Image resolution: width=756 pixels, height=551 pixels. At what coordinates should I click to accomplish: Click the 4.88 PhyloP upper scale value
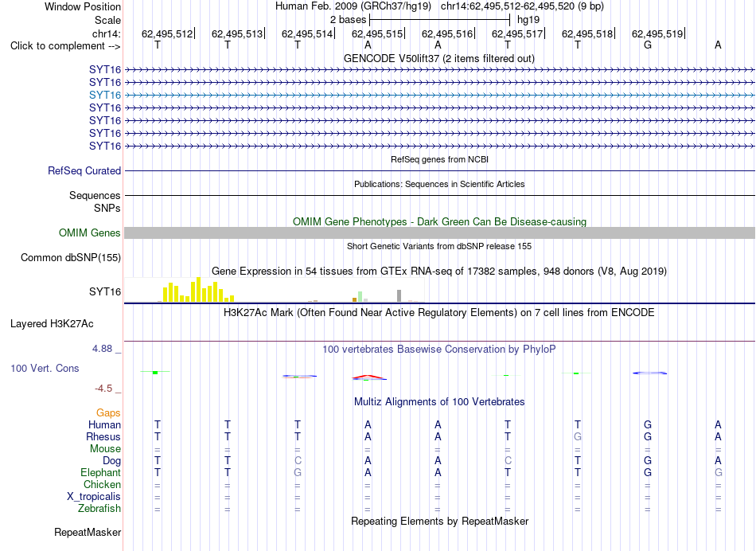pyautogui.click(x=102, y=348)
